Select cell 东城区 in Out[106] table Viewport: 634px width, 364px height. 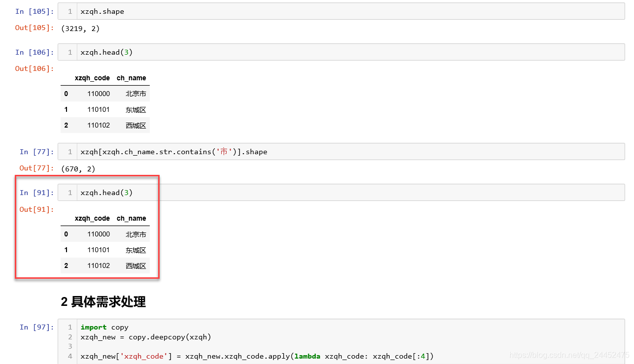point(136,109)
